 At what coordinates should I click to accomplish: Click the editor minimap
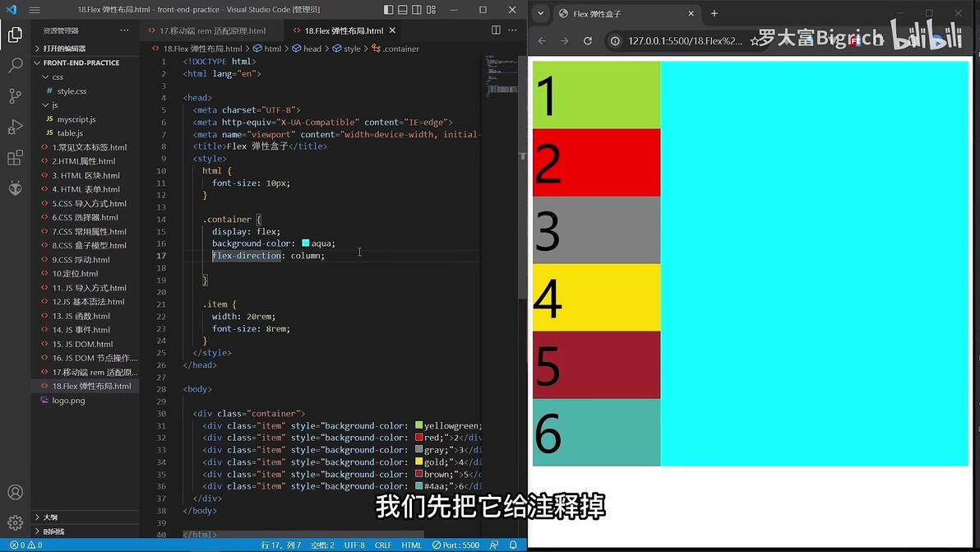[502, 75]
